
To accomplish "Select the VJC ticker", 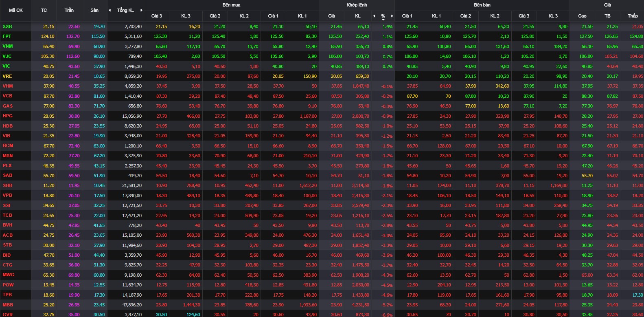I will click(7, 56).
